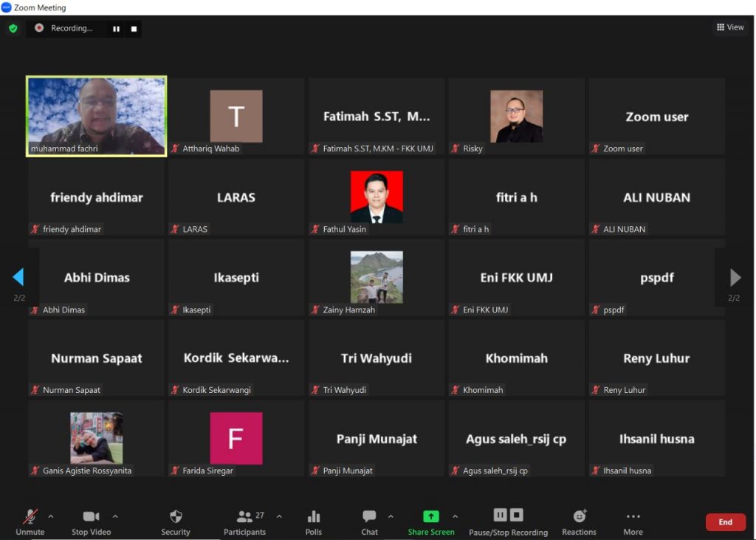Image resolution: width=756 pixels, height=540 pixels.
Task: Select the ALI NUBAN tile
Action: 656,197
